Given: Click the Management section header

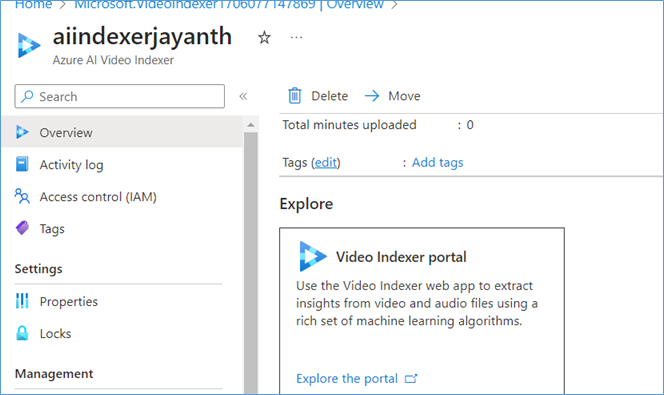Looking at the screenshot, I should pos(54,374).
